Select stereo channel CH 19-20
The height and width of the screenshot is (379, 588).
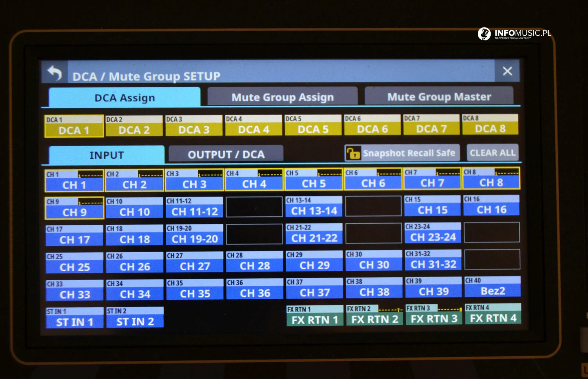point(195,235)
